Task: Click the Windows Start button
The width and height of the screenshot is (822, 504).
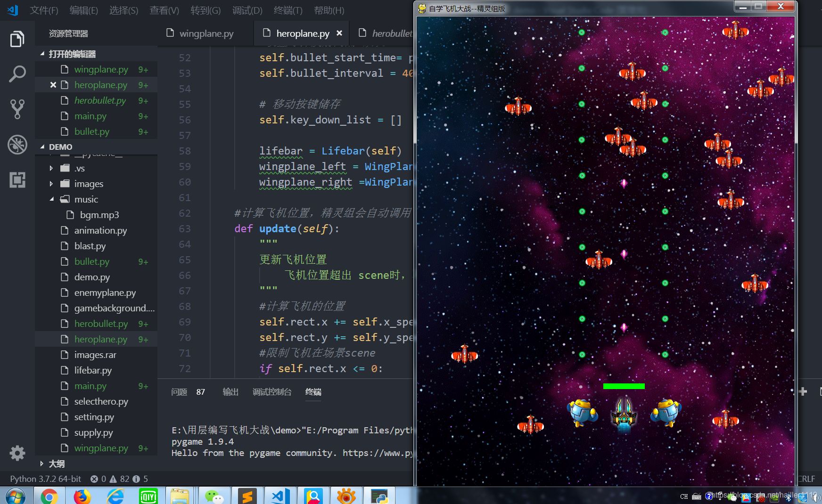Action: pos(15,496)
